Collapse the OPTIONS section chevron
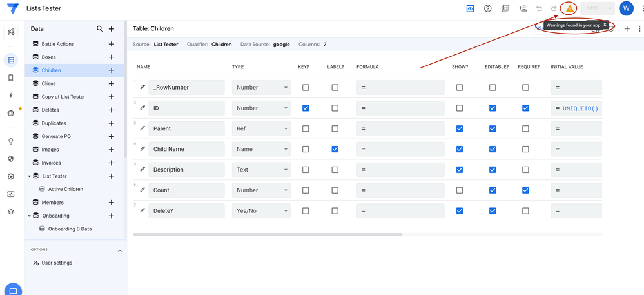Screen dimensions: 644x295 pyautogui.click(x=120, y=250)
